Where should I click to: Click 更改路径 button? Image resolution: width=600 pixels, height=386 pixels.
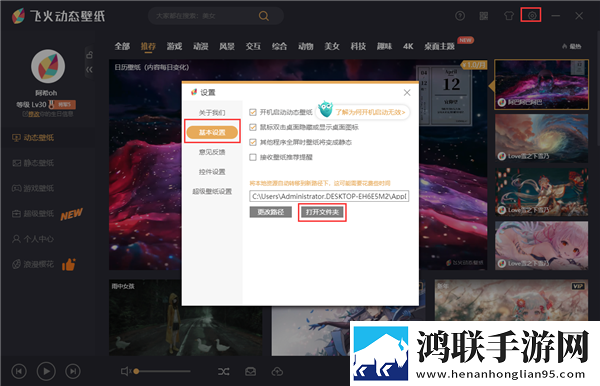[x=271, y=212]
